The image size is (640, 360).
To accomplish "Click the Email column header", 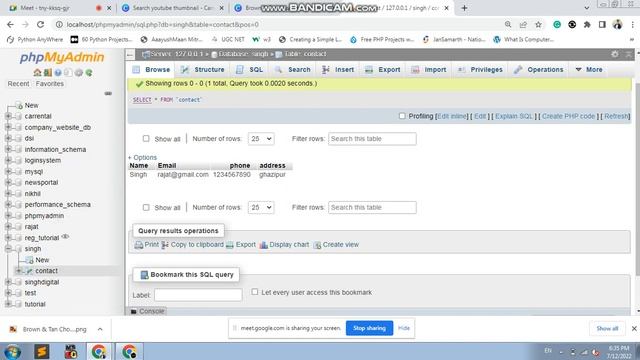I will coord(167,165).
